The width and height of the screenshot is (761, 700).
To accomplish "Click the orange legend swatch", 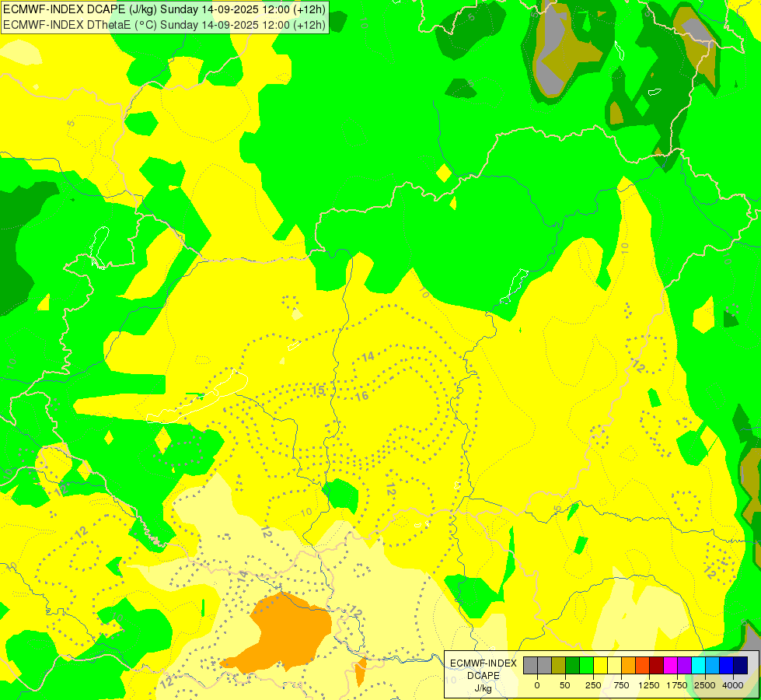I will [x=629, y=665].
